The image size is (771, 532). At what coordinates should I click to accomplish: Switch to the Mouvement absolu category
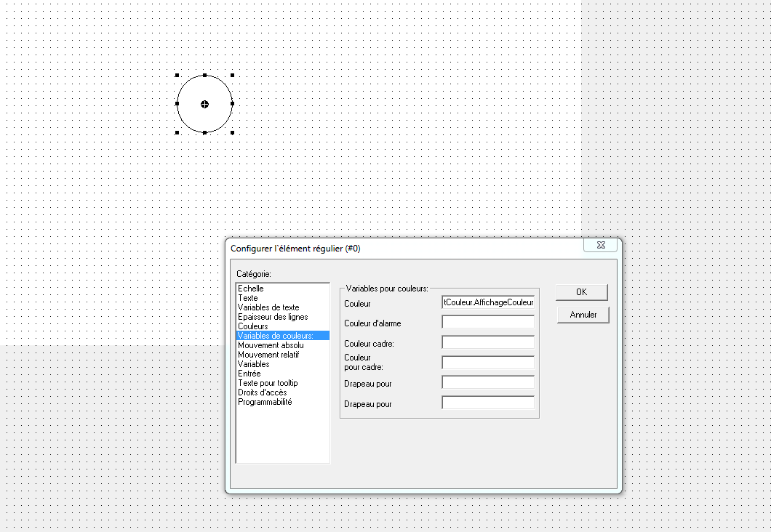coord(271,345)
